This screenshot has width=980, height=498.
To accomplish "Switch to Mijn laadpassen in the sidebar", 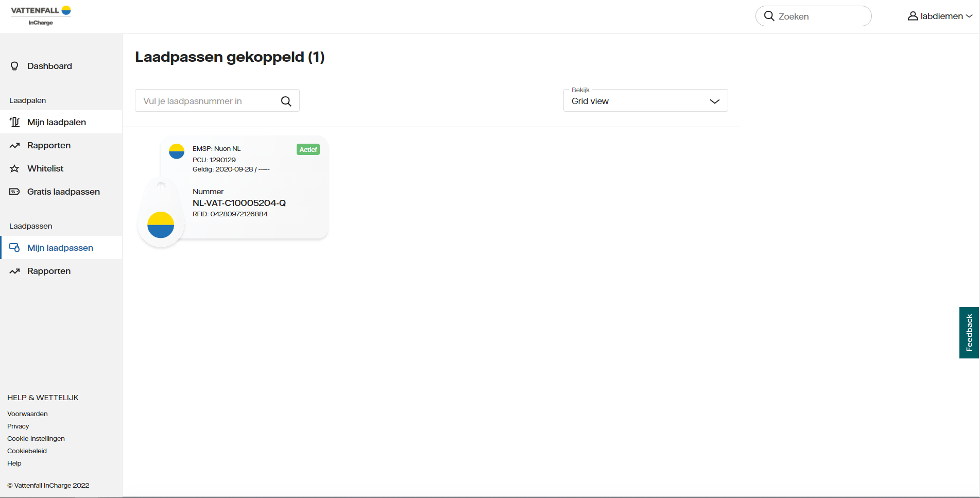I will (60, 247).
